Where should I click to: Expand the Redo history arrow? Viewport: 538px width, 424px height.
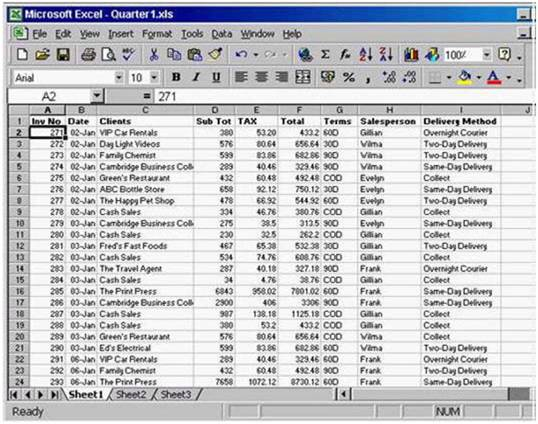(284, 55)
